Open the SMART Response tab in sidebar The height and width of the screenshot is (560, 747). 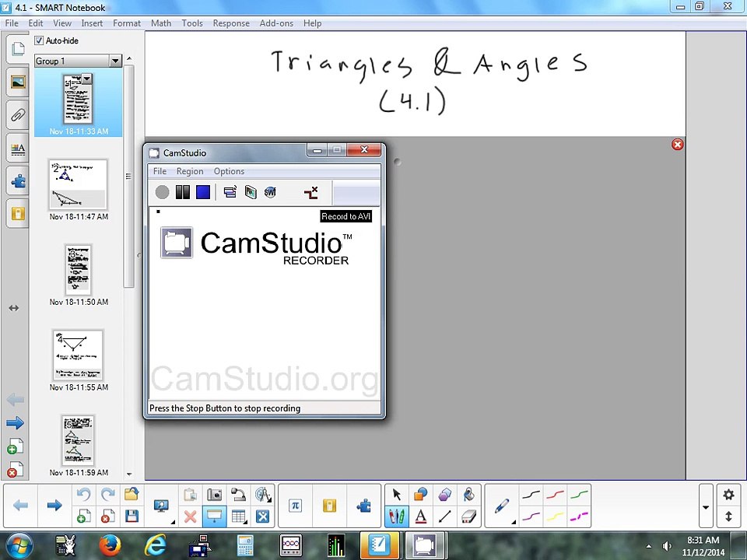pyautogui.click(x=18, y=214)
